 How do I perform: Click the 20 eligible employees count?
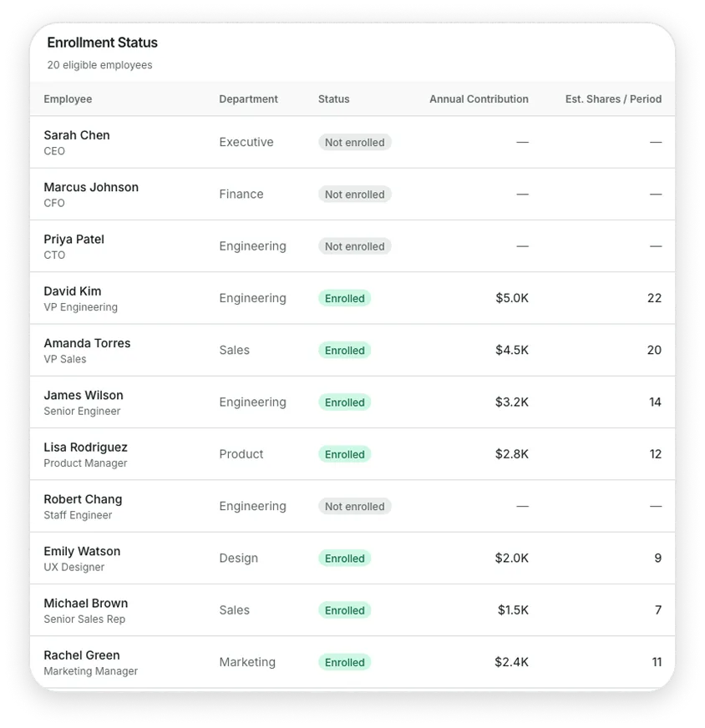(99, 64)
